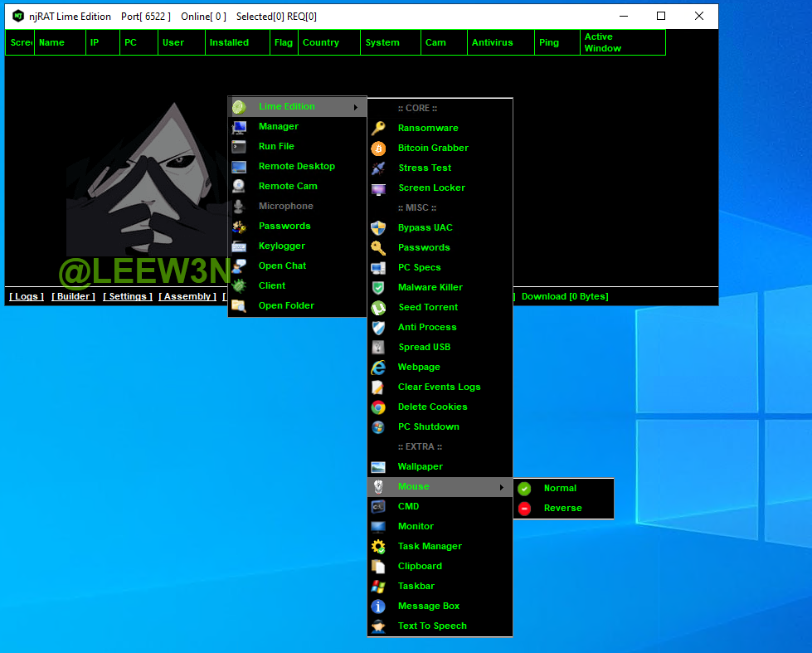The image size is (812, 653).
Task: Open the Clipboard menu entry
Action: click(420, 566)
